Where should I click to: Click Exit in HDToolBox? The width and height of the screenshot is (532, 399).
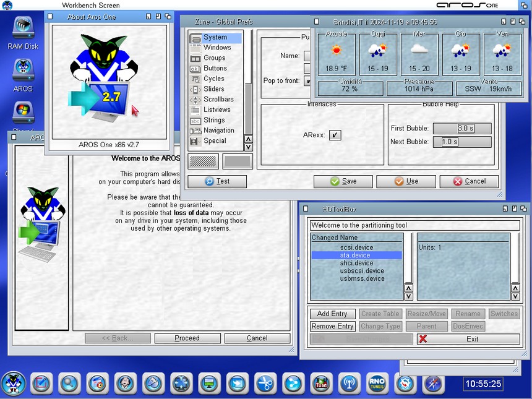tap(468, 339)
